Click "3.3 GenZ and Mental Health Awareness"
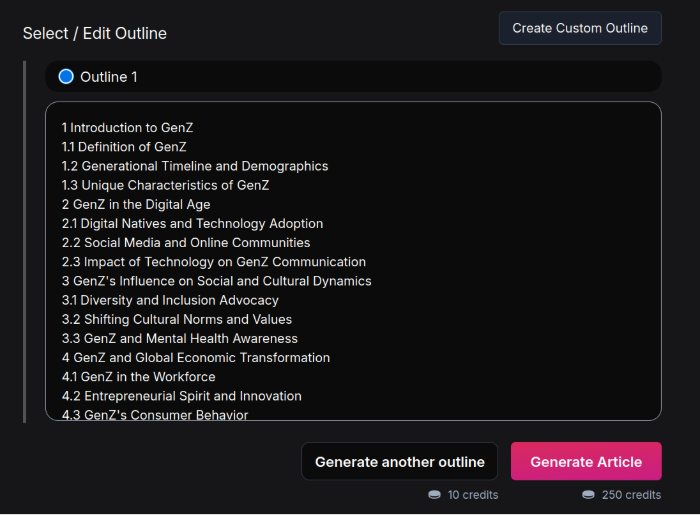 coord(179,339)
